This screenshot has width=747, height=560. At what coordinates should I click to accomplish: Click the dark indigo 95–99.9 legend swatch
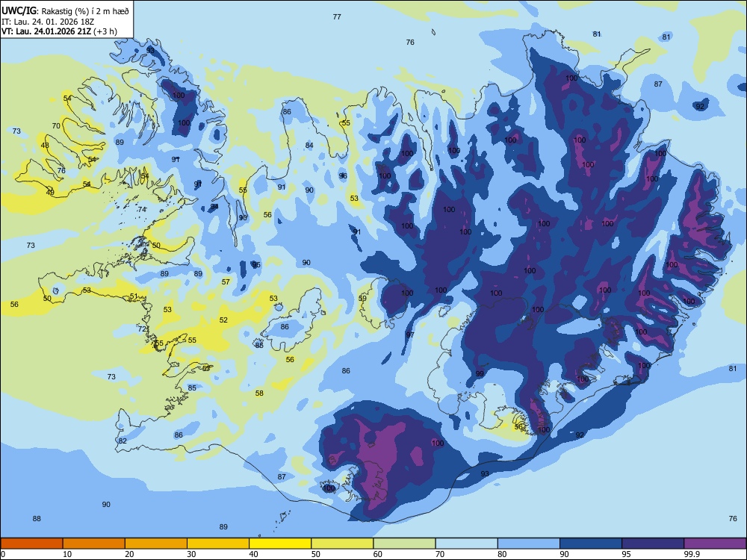point(653,544)
